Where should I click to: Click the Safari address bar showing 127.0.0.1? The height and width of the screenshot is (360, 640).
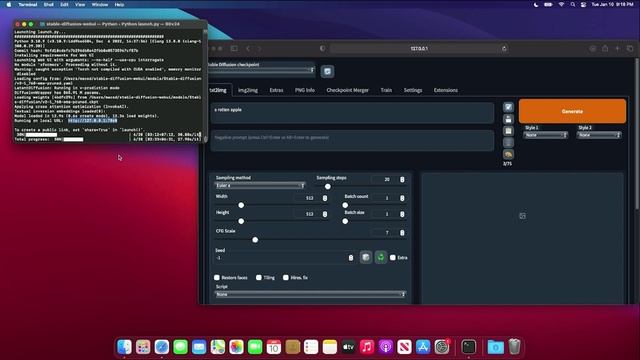tap(419, 49)
